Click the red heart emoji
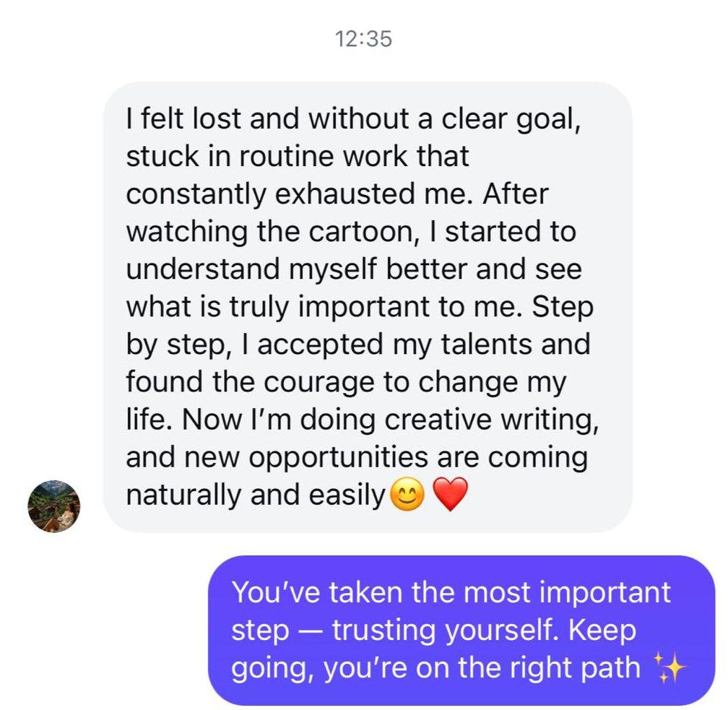The width and height of the screenshot is (728, 710). (449, 496)
